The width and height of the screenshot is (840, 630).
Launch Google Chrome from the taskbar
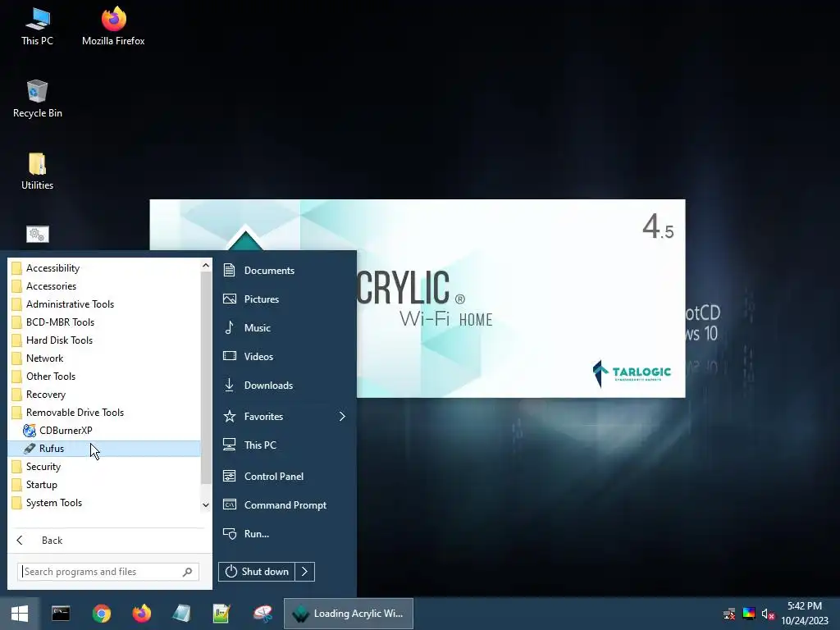tap(101, 614)
